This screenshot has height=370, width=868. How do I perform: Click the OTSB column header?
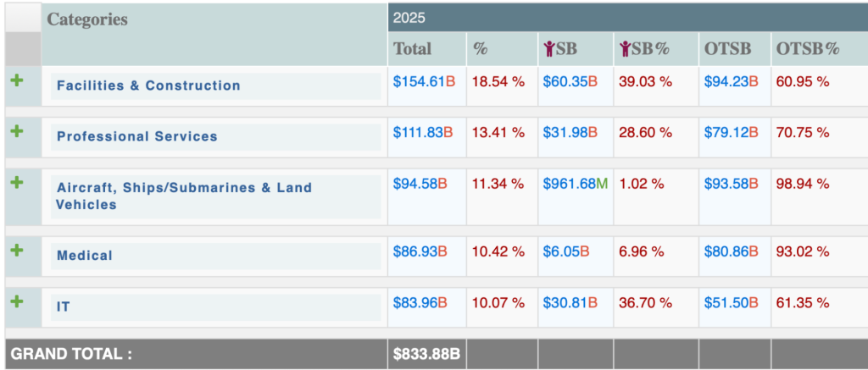[727, 49]
